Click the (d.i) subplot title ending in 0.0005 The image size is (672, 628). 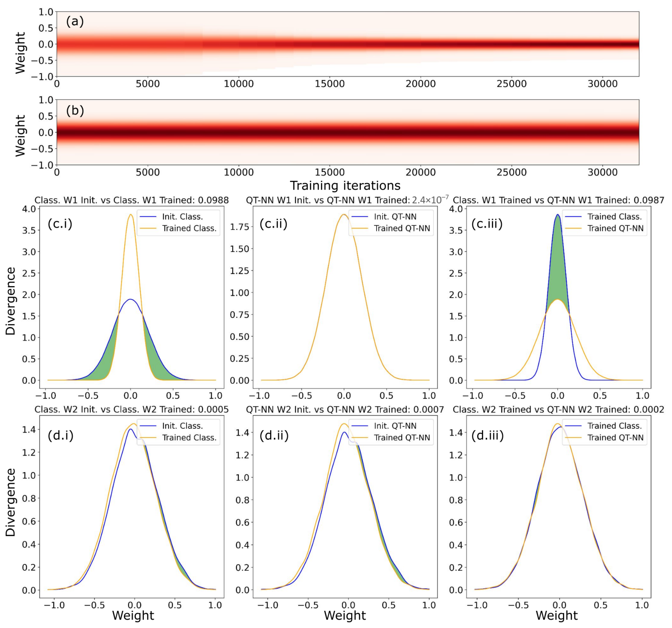click(132, 409)
